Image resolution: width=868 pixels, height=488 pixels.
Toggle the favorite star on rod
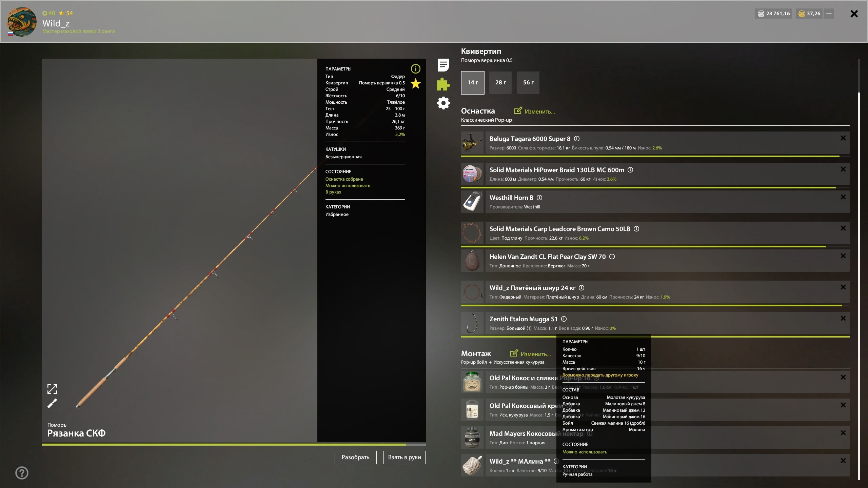[x=415, y=83]
